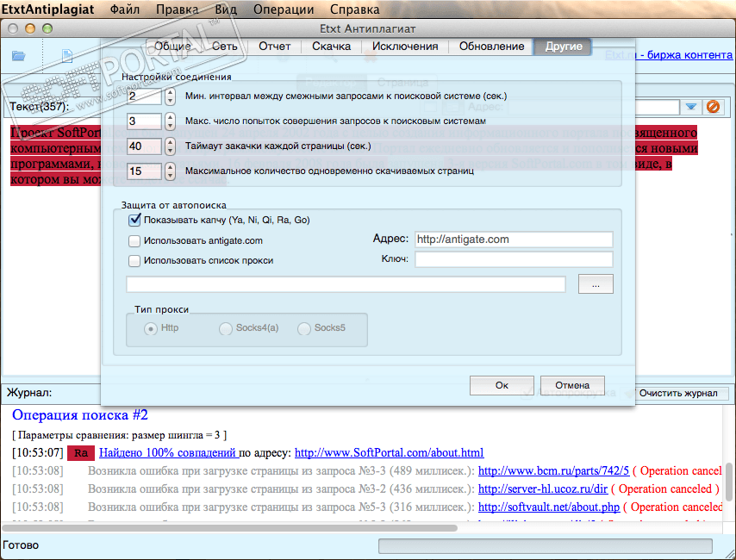
Task: Click the progress bar in status bar
Action: click(x=546, y=546)
